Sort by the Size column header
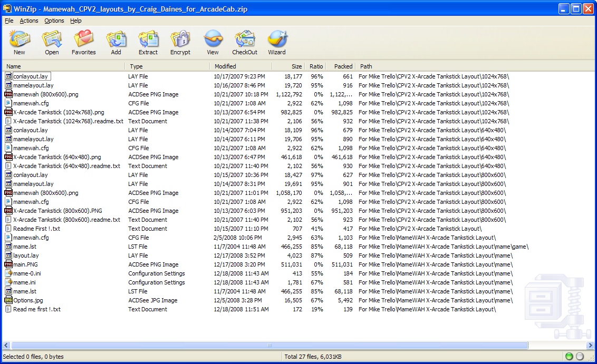This screenshot has height=364, width=597. [288, 66]
